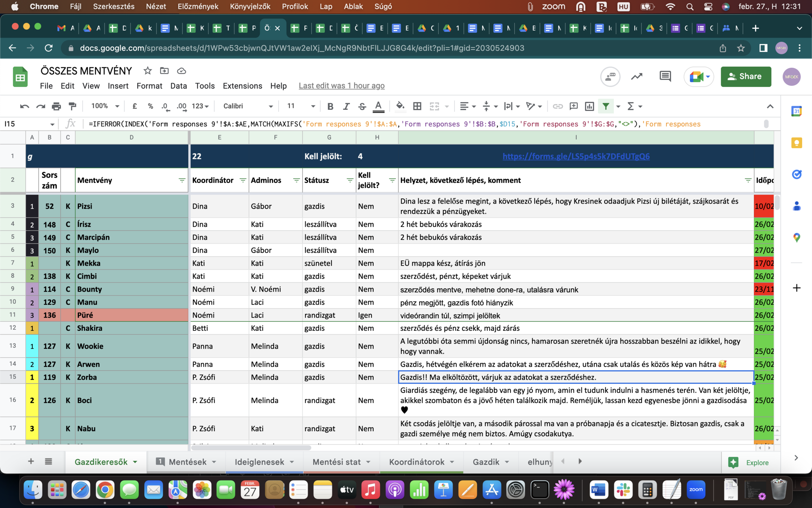
Task: Click the strikethrough formatting icon
Action: pyautogui.click(x=362, y=106)
